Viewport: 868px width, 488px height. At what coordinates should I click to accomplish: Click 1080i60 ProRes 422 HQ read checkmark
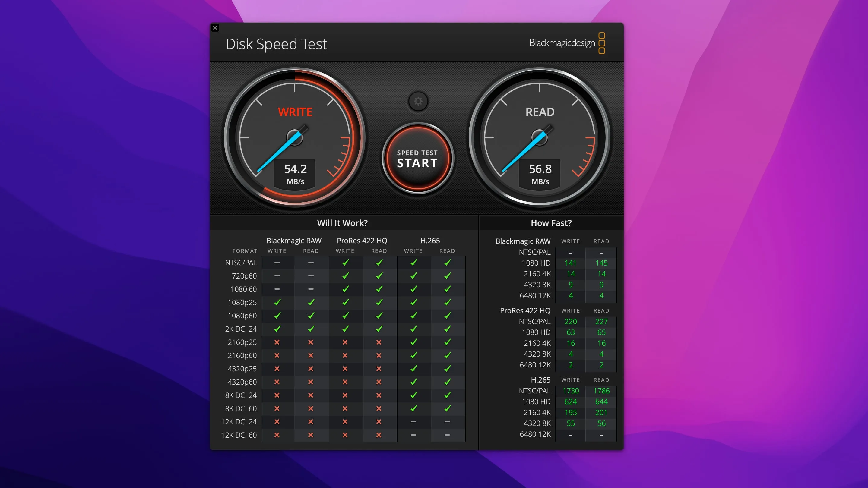pos(379,289)
